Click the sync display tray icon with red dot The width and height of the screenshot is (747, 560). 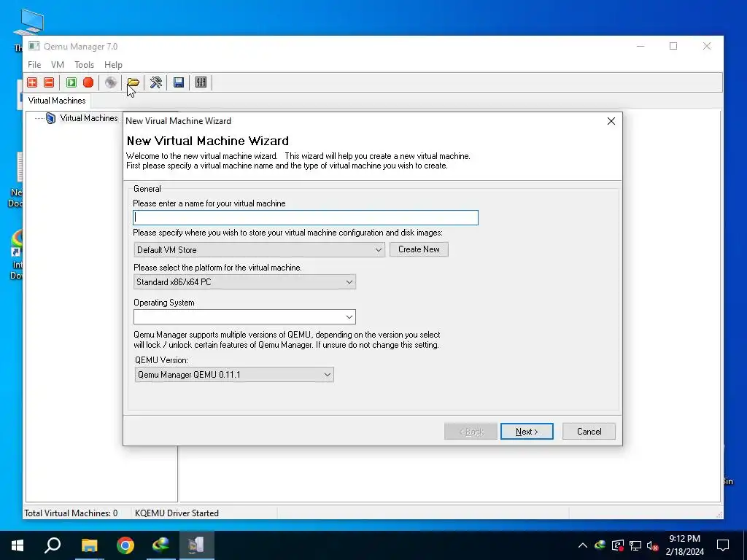pyautogui.click(x=618, y=545)
